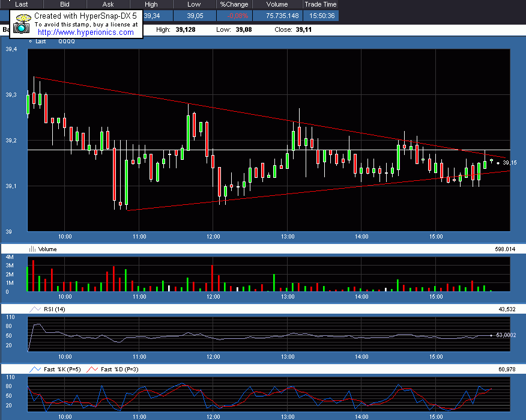Image resolution: width=526 pixels, height=420 pixels.
Task: Click the 43,532 RSI reading
Action: click(x=507, y=309)
